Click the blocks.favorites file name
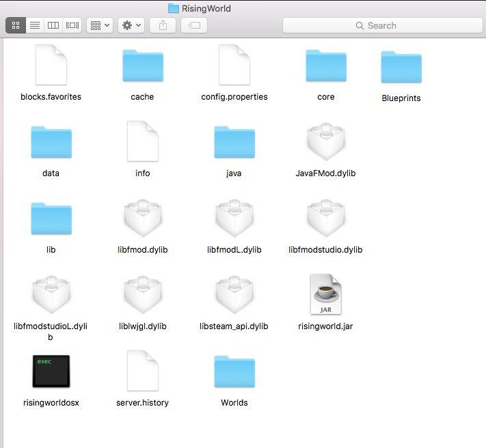This screenshot has height=448, width=486. (x=51, y=97)
